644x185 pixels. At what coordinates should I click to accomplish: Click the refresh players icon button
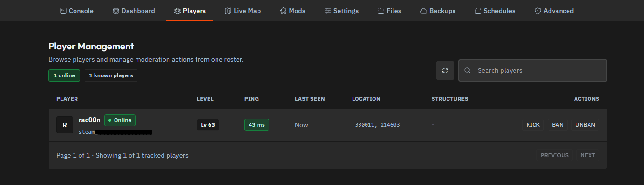[x=445, y=70]
